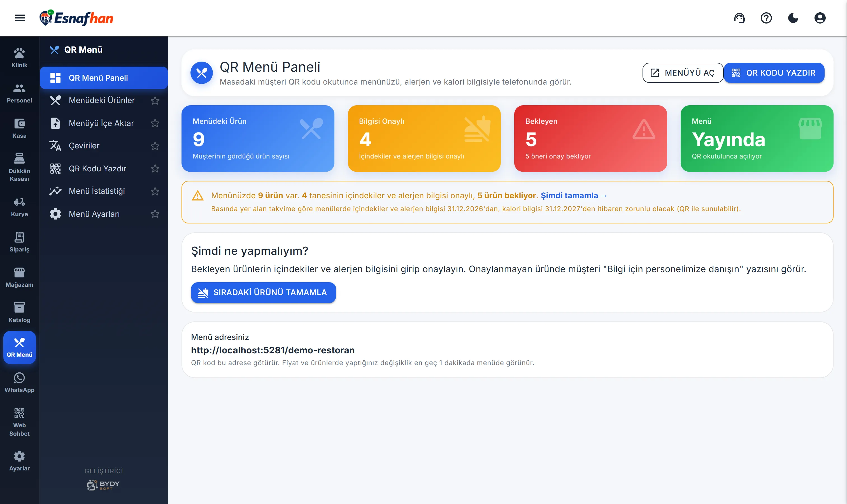This screenshot has height=504, width=847.
Task: Collapse the sidebar with the hamburger menu
Action: [20, 18]
